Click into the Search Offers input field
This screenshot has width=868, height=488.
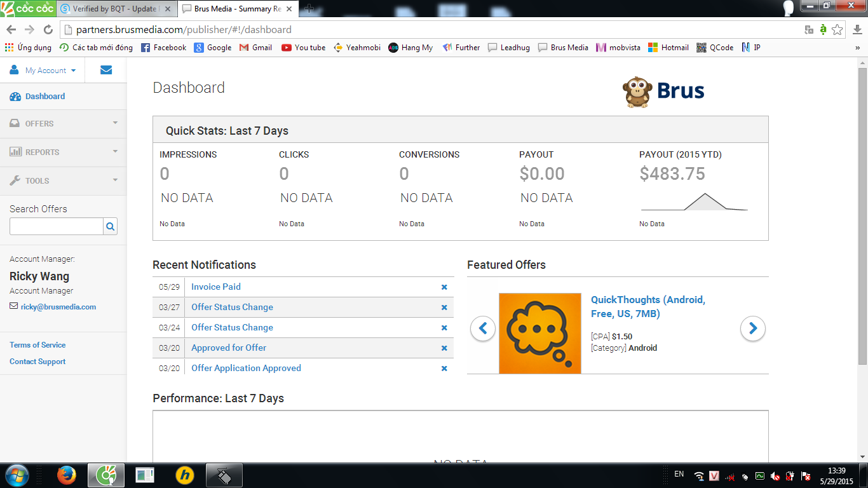57,226
